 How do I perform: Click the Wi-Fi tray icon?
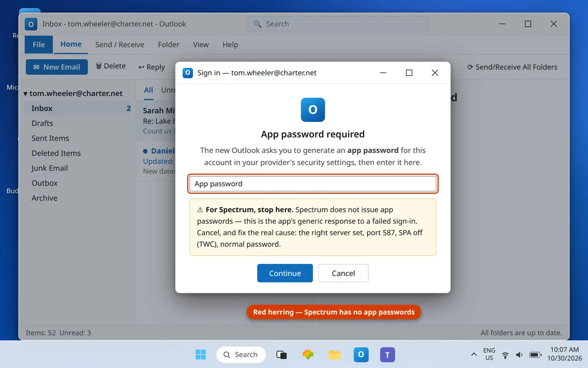click(505, 355)
